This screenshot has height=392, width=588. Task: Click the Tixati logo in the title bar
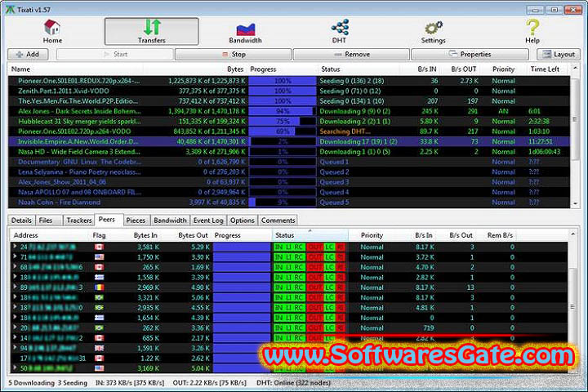10,9
